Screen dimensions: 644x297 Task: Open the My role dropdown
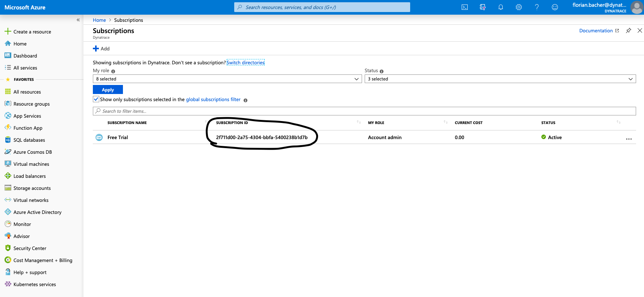[x=227, y=79]
